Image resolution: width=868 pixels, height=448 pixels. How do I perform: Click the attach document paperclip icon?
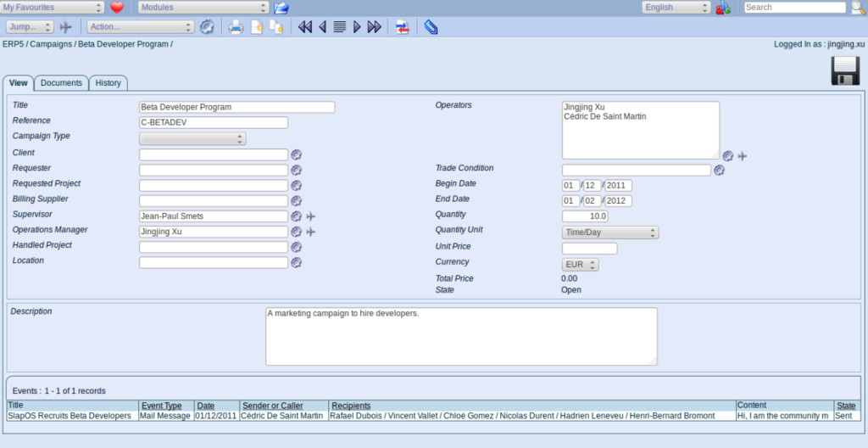click(x=431, y=27)
